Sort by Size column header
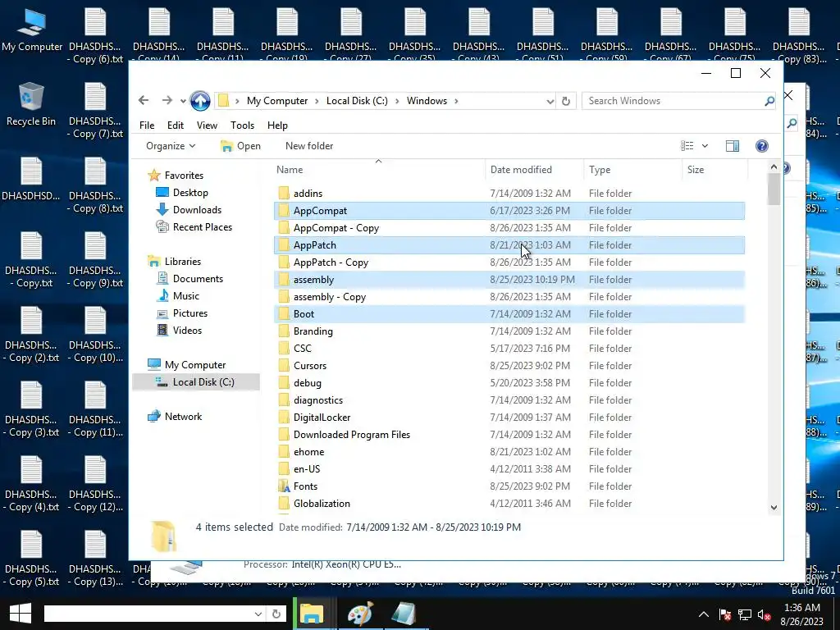Screen dimensions: 840x630 [x=715, y=169]
